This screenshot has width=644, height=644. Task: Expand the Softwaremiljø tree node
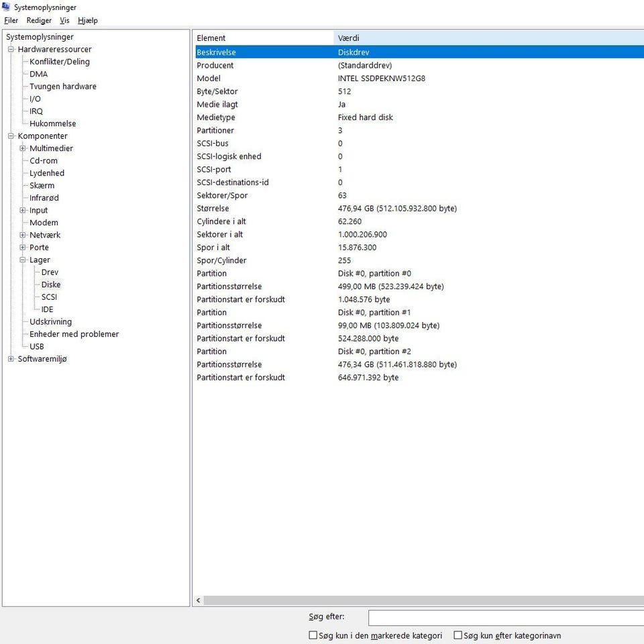tap(11, 359)
